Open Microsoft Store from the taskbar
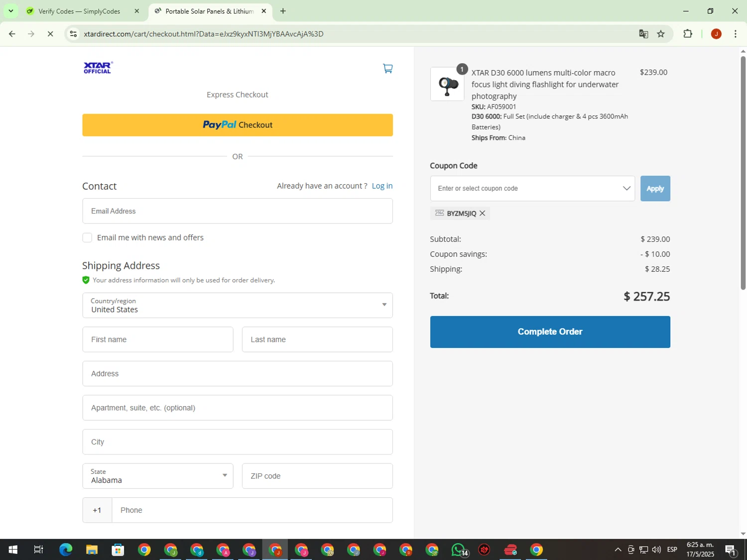The height and width of the screenshot is (560, 747). click(x=118, y=550)
